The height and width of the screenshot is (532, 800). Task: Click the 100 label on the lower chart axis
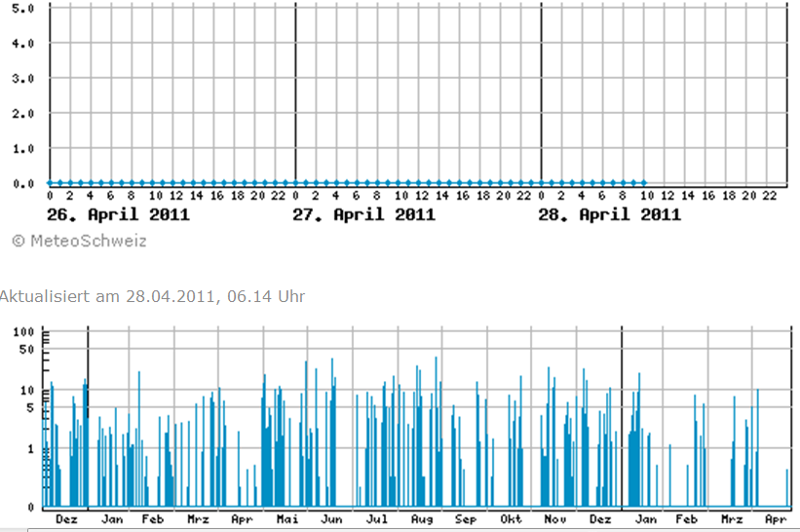click(x=23, y=332)
